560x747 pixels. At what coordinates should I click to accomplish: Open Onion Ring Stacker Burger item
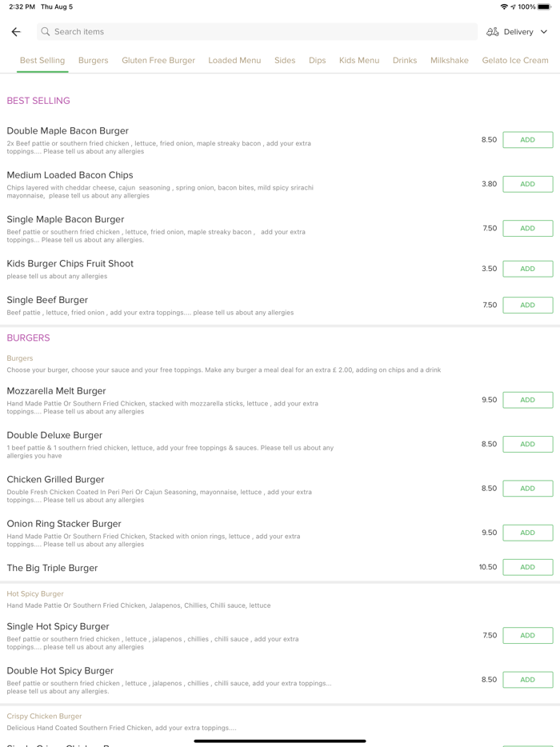coord(64,524)
